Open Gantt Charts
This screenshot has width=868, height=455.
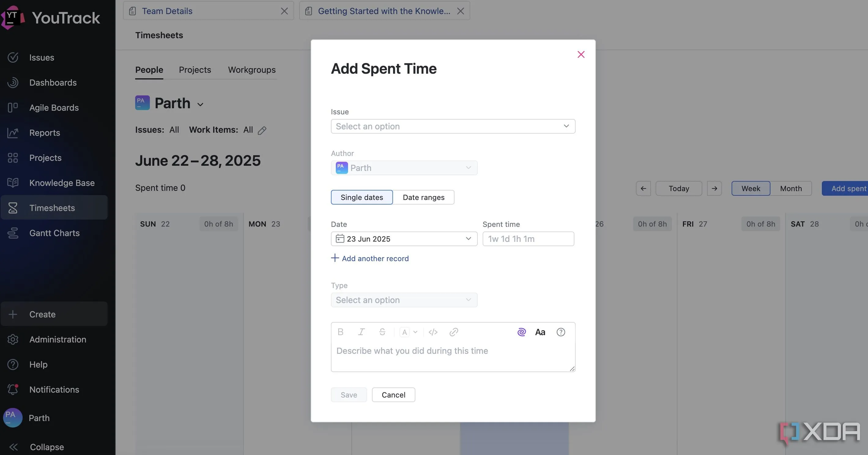point(54,233)
